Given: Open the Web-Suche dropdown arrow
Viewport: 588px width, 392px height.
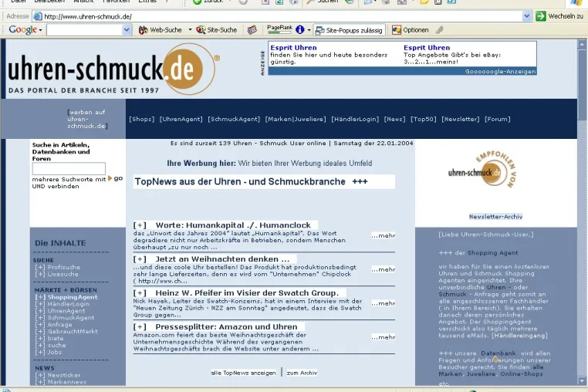Looking at the screenshot, I should point(190,29).
